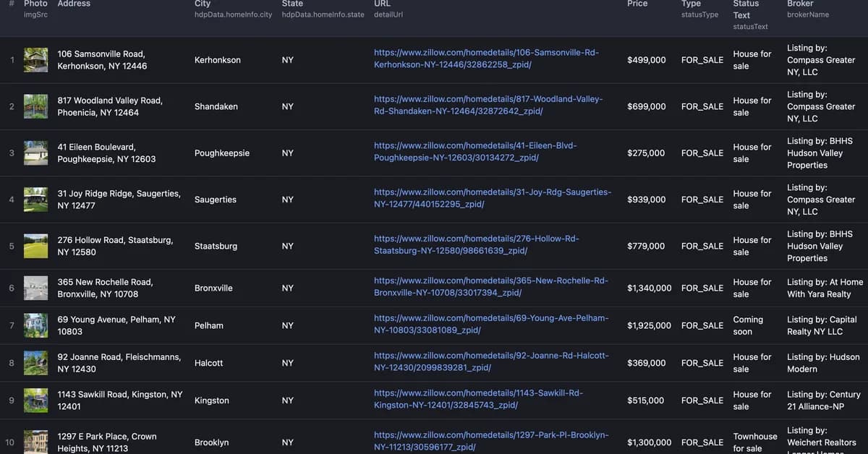Open the Zillow link for 31 Joy Ridge Ridge
The width and height of the screenshot is (868, 454).
[492, 198]
